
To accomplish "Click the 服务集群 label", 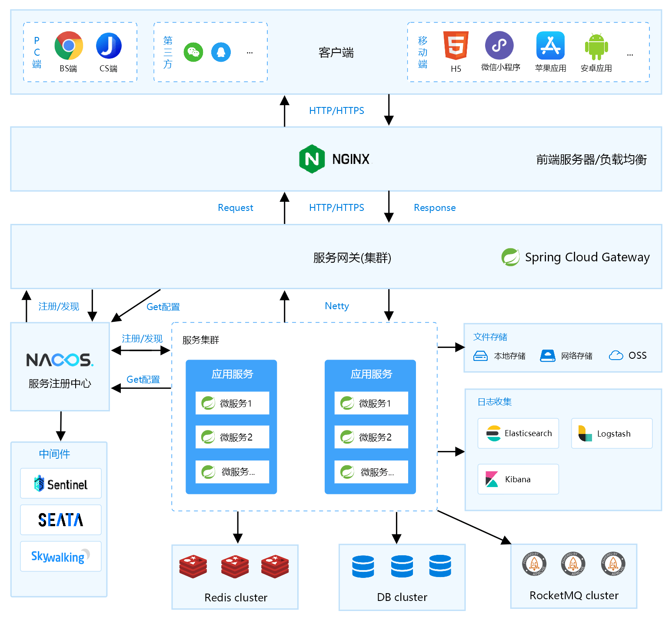I will click(x=201, y=340).
